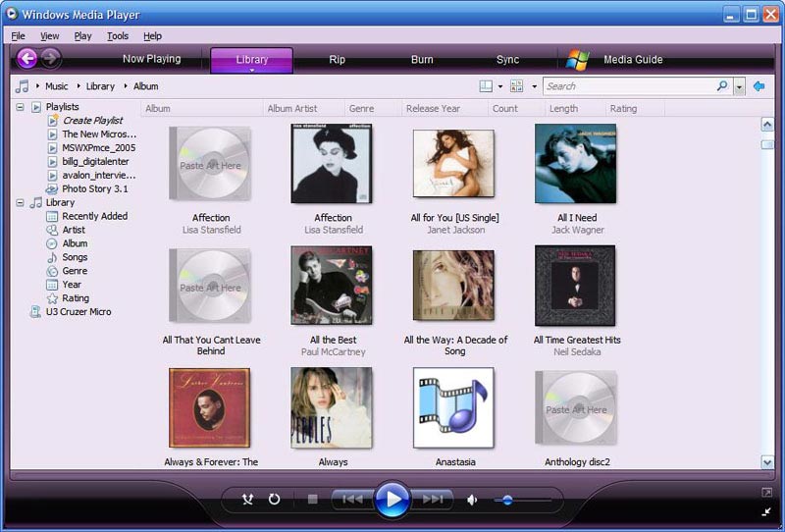785x532 pixels.
Task: Click the blue arrow beside the search box
Action: [x=759, y=86]
